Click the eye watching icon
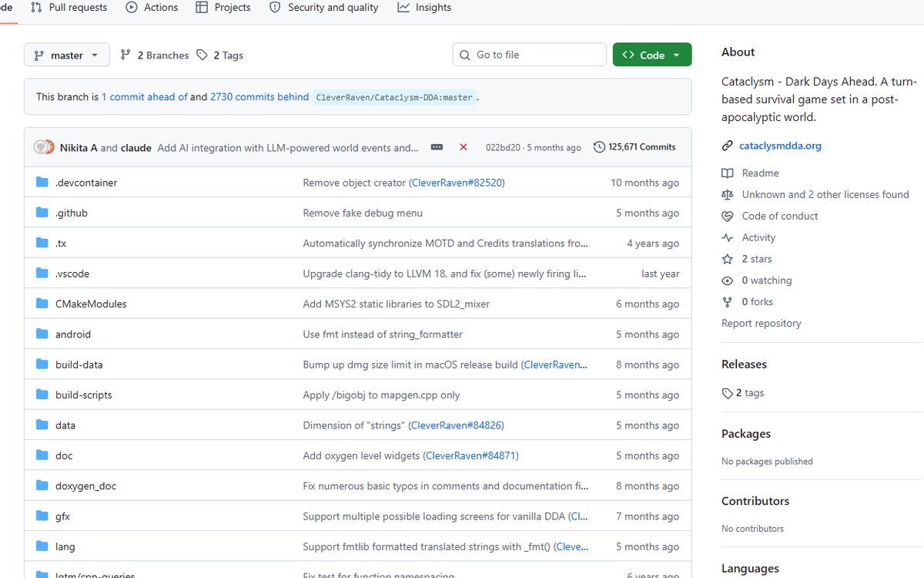 click(x=727, y=281)
